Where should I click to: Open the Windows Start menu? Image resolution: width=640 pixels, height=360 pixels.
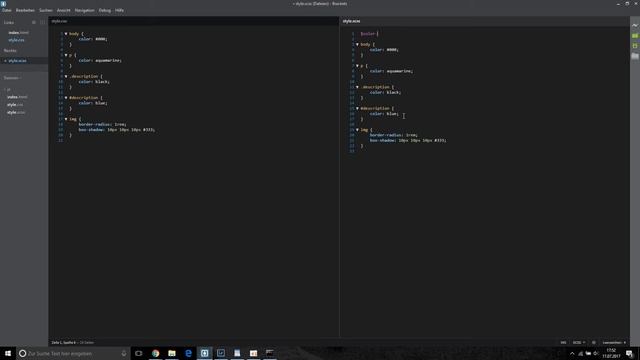point(8,353)
